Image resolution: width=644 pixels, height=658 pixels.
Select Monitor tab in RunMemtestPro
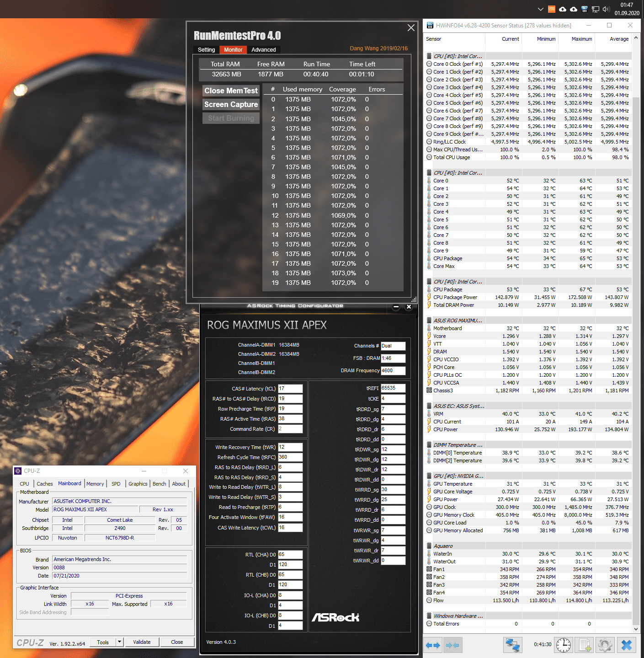coord(233,50)
